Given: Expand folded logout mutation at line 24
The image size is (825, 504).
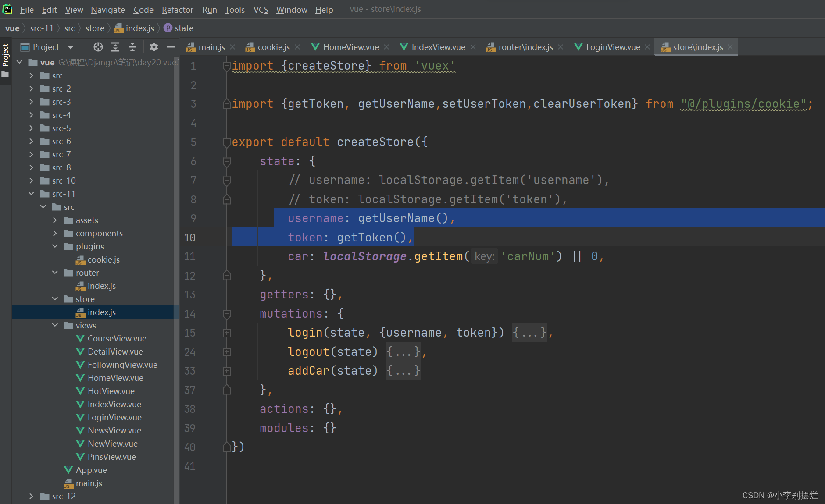Looking at the screenshot, I should (227, 352).
